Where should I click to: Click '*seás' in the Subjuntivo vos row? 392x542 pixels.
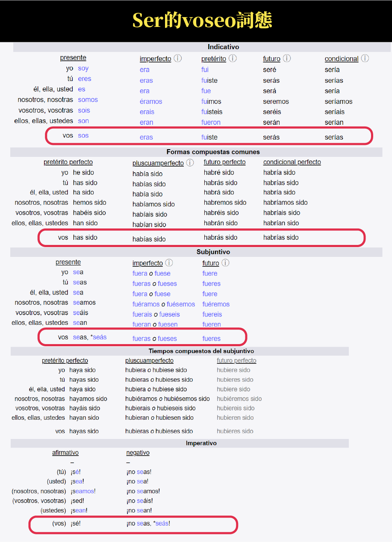(99, 337)
